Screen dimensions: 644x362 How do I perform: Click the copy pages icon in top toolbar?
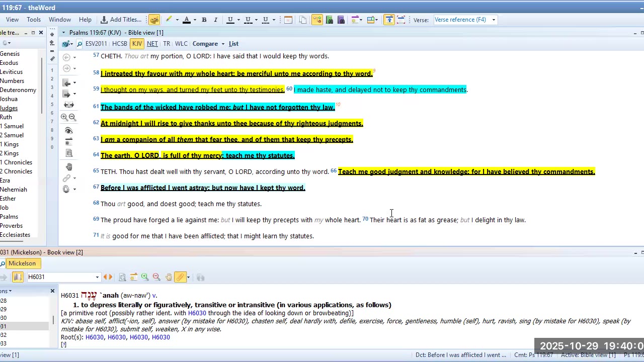click(303, 20)
